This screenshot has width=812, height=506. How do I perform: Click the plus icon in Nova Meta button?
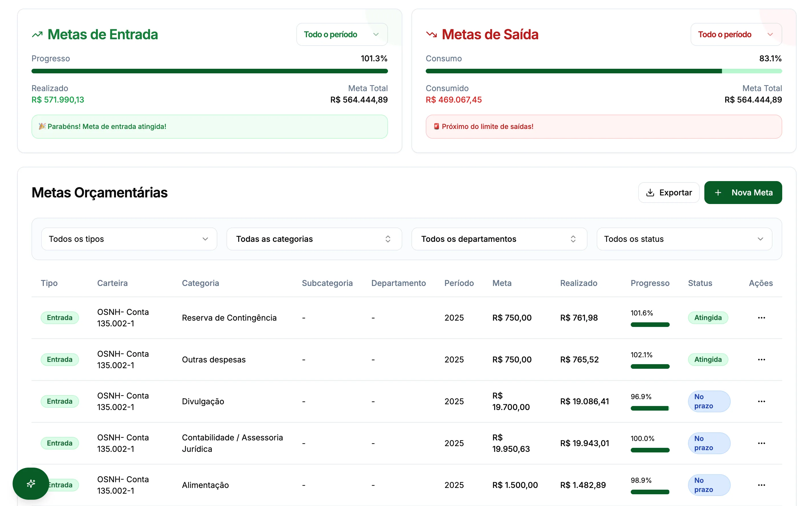(718, 193)
